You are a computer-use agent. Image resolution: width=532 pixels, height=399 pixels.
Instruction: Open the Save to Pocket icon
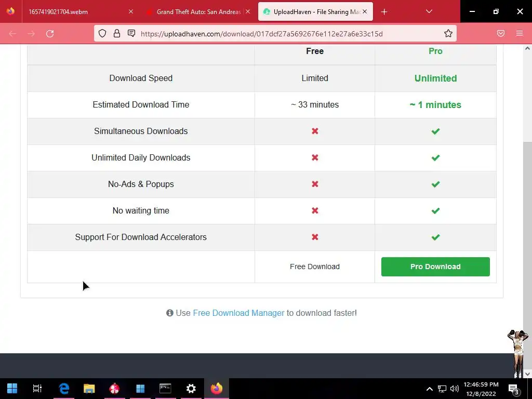pos(501,33)
